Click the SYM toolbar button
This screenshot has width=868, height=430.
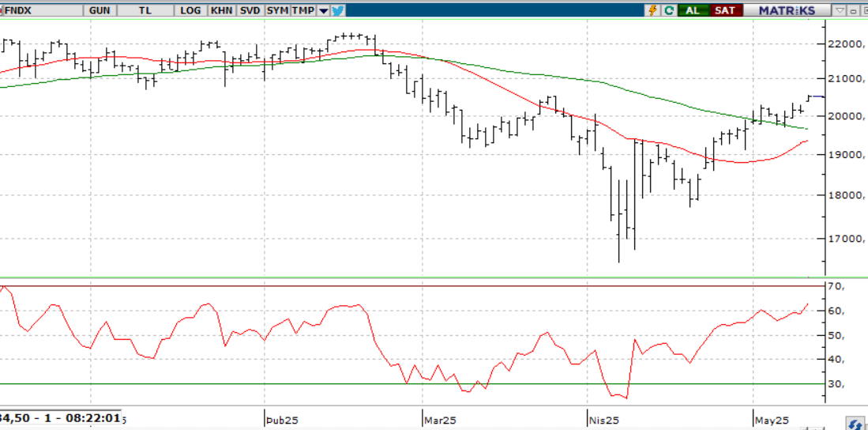pyautogui.click(x=277, y=10)
